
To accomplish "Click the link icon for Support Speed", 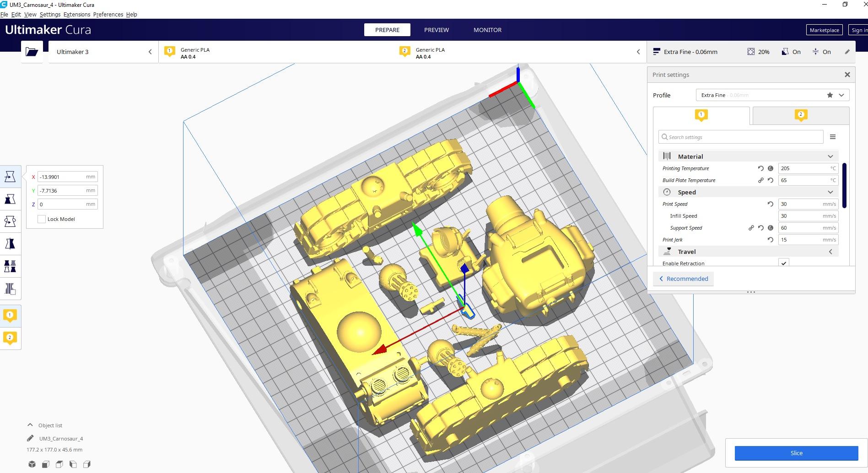I will [751, 228].
